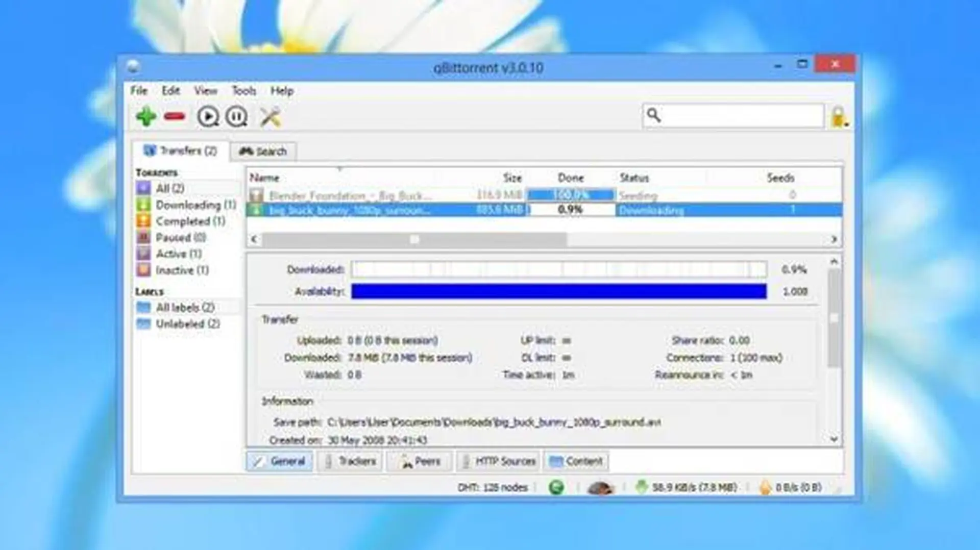Click the magnifier icon in the filter box
This screenshot has height=550, width=980.
coord(654,115)
